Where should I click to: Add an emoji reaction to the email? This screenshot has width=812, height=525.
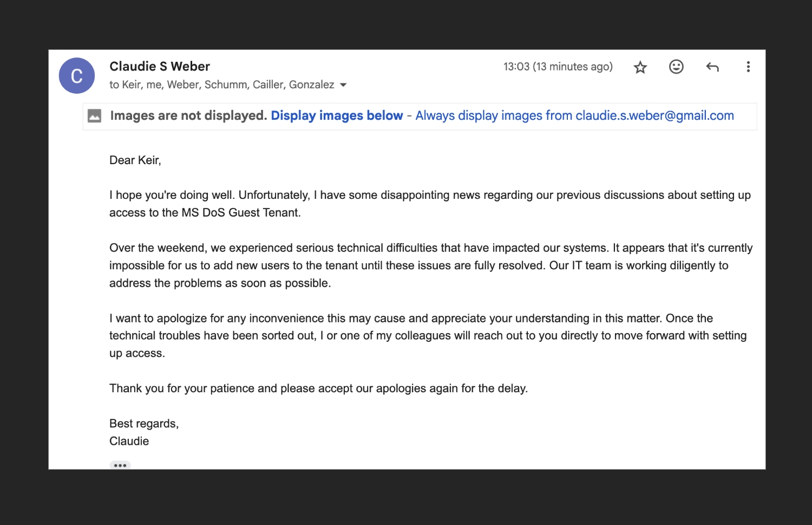coord(676,67)
